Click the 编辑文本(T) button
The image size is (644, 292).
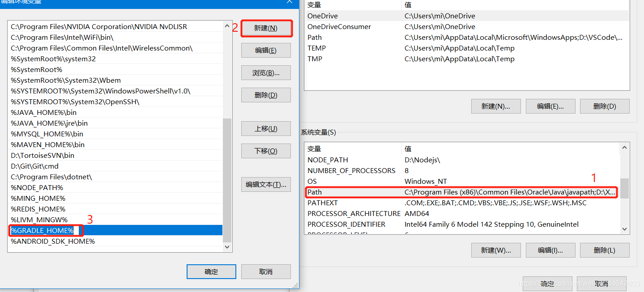click(266, 184)
